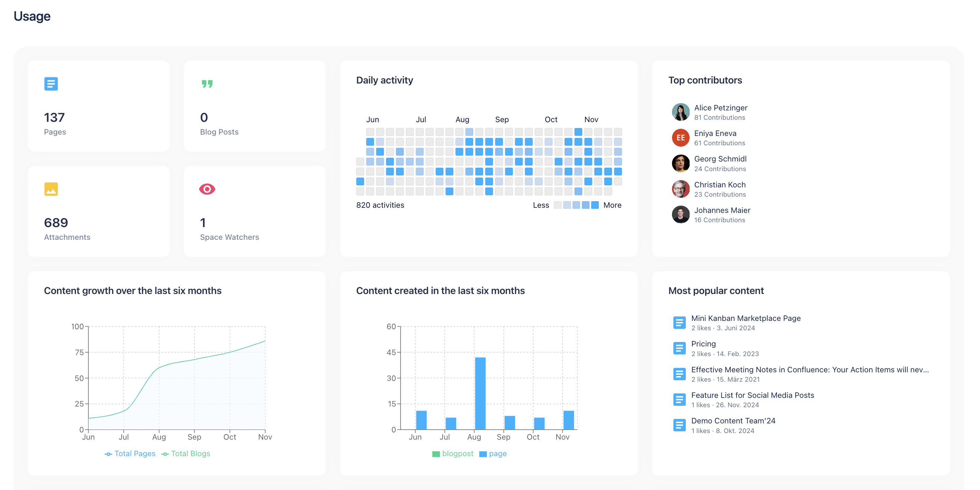
Task: Click '23 Contributions' under Christian Koch
Action: [x=720, y=194]
